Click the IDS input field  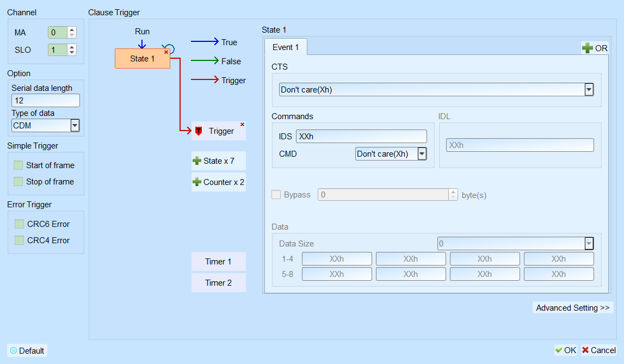(x=361, y=136)
